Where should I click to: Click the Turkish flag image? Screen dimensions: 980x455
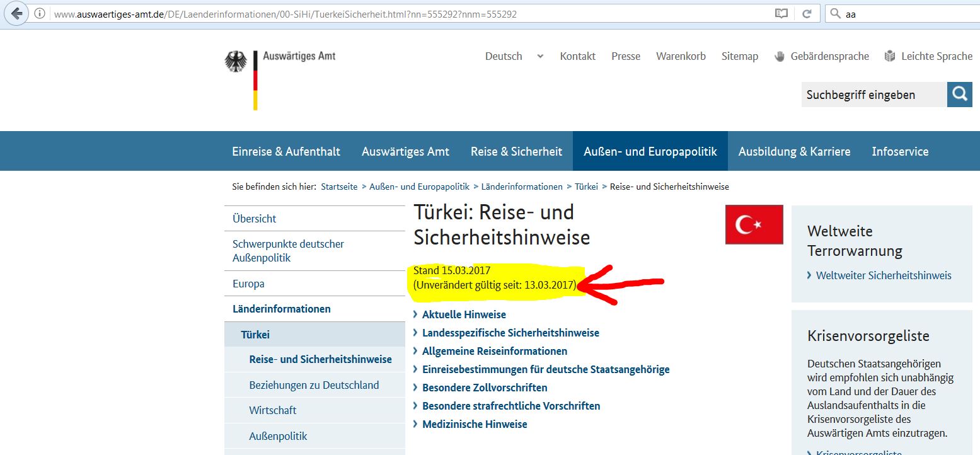click(754, 224)
